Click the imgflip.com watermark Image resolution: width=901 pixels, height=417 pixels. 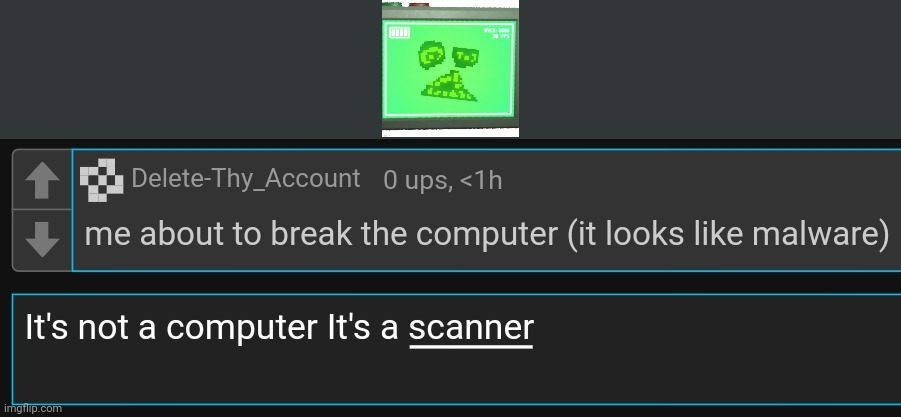31,409
